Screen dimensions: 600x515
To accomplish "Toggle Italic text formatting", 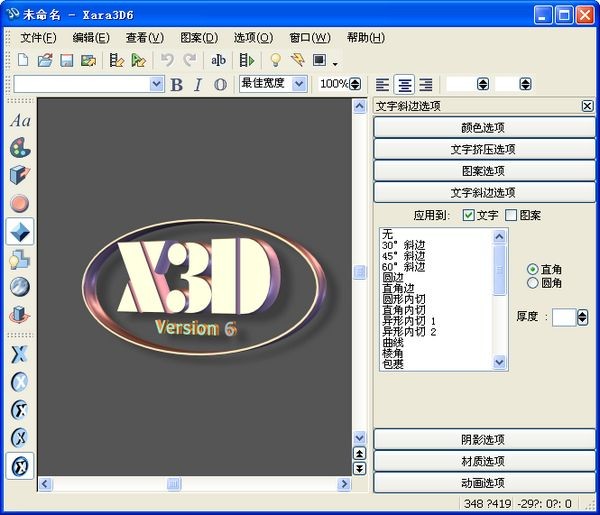I will [x=198, y=85].
